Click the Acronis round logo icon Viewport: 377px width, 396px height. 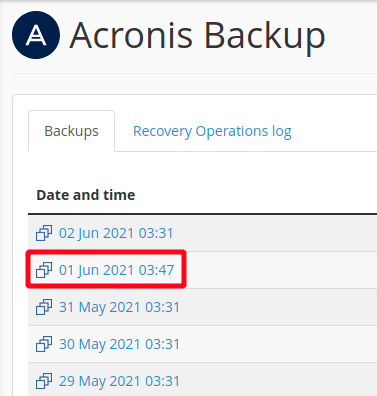pyautogui.click(x=36, y=35)
